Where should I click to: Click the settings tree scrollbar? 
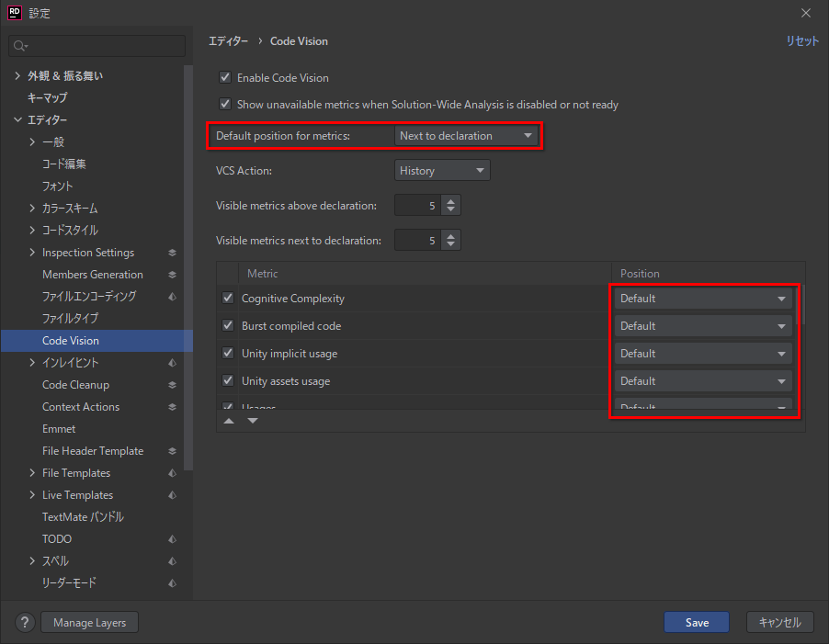pos(188,268)
